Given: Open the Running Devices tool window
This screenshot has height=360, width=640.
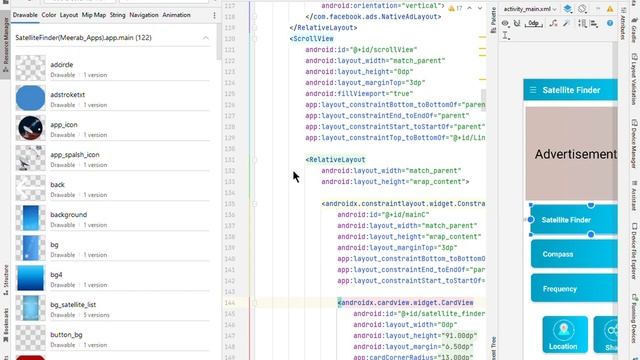Looking at the screenshot, I should click(634, 320).
